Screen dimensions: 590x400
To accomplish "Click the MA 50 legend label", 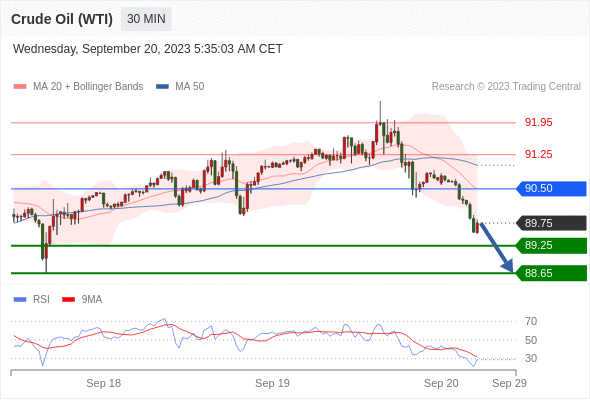I will pos(190,87).
